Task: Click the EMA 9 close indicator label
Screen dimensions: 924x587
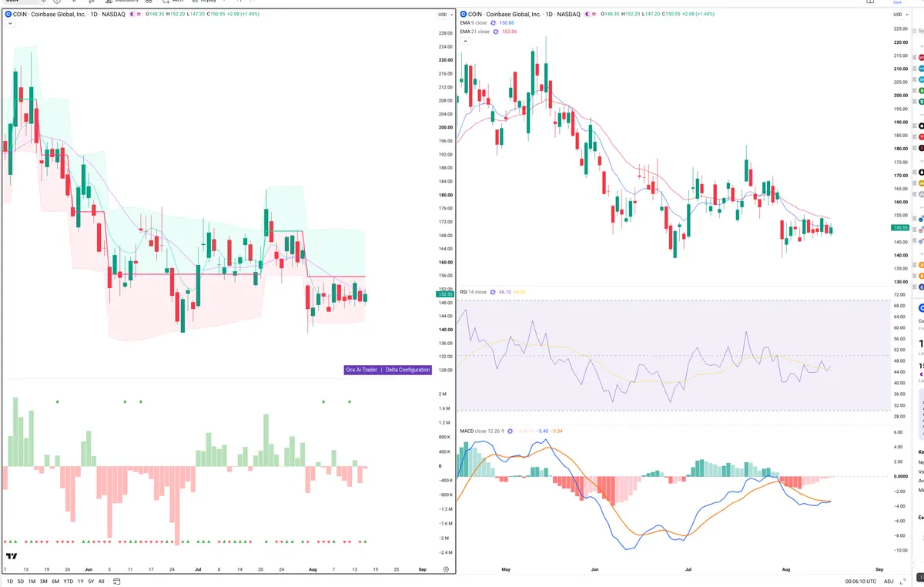Action: click(474, 23)
